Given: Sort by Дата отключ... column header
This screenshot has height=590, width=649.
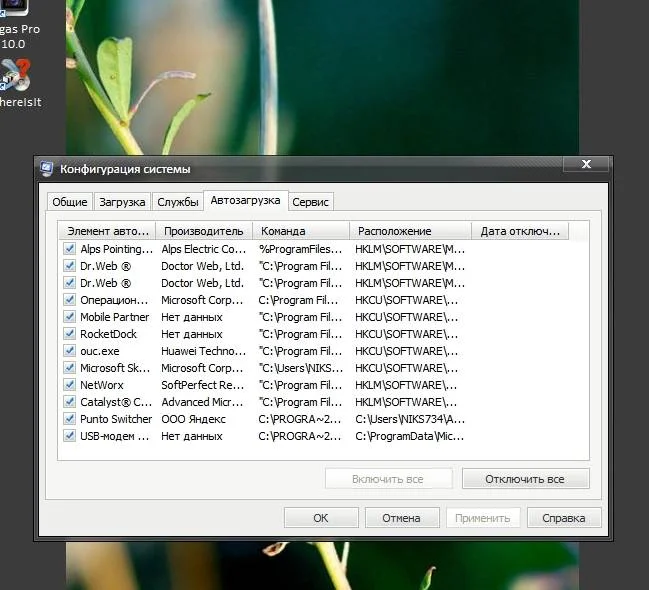Looking at the screenshot, I should [520, 231].
